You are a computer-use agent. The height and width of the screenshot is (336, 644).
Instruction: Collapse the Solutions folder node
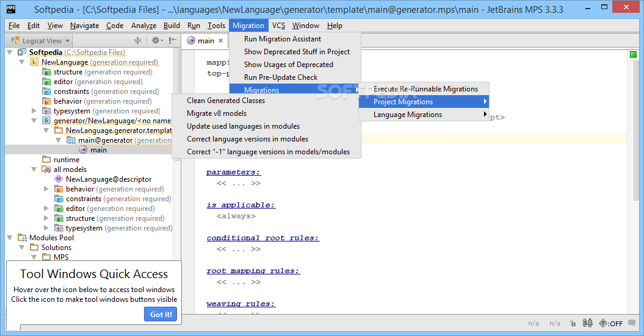pos(22,248)
